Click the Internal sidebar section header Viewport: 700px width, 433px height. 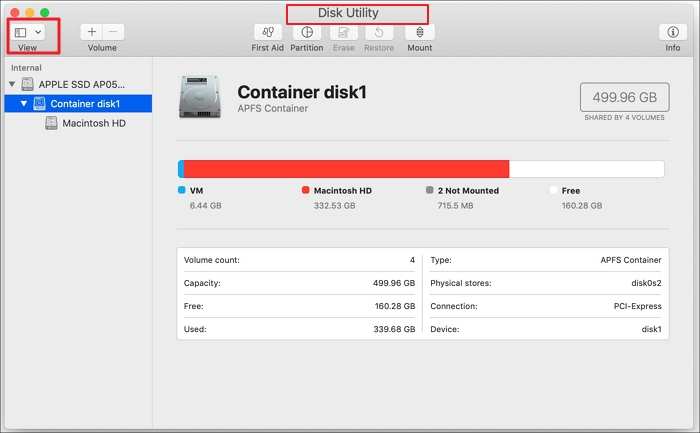point(26,68)
